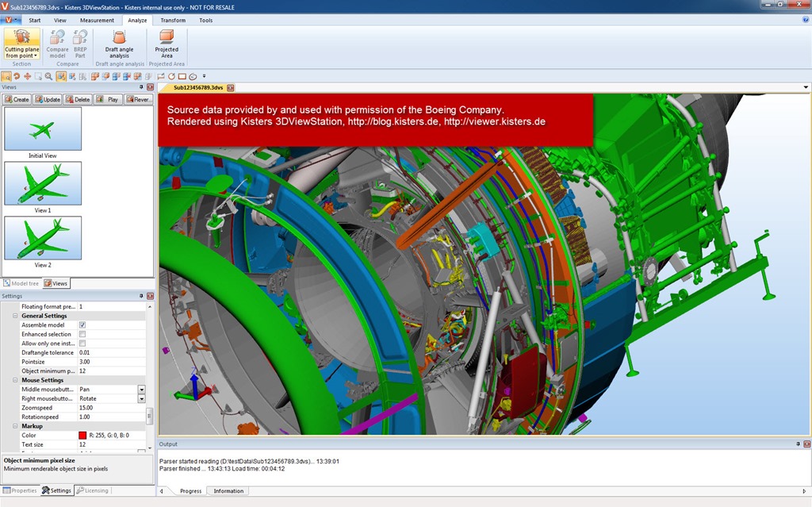Click the Play views button
Screen dimensions: 812x507
[x=108, y=99]
